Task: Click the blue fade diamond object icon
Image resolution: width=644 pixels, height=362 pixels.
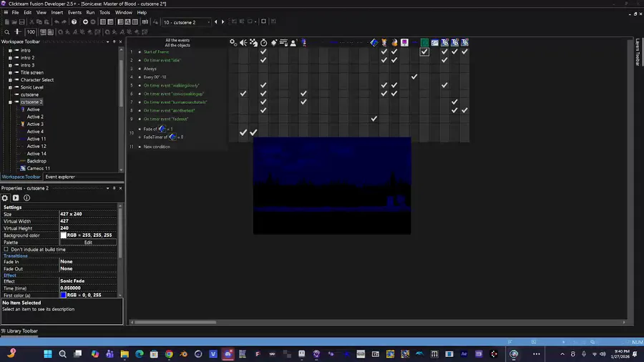Action: point(374,42)
